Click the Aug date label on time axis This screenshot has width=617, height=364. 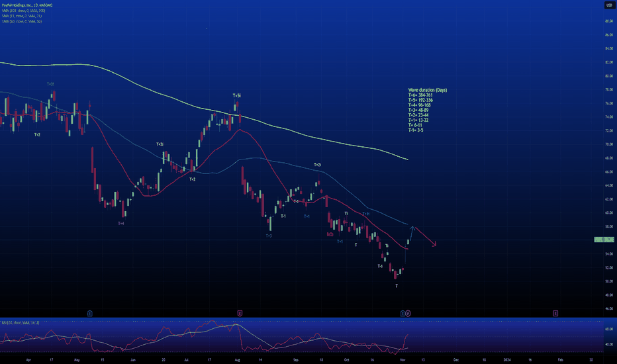tap(237, 360)
